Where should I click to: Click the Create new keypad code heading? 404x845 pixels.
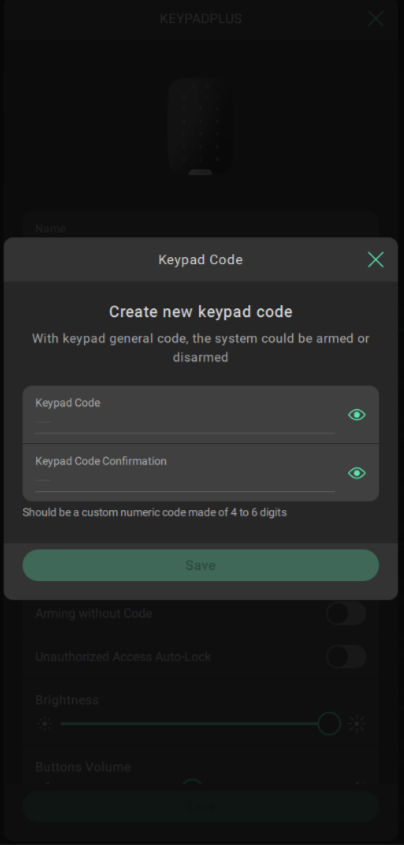click(200, 311)
